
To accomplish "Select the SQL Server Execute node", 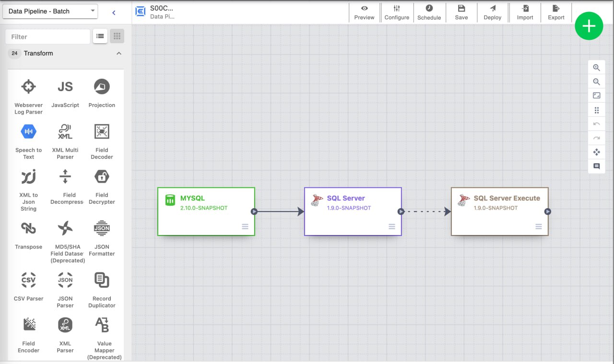I will [x=500, y=211].
